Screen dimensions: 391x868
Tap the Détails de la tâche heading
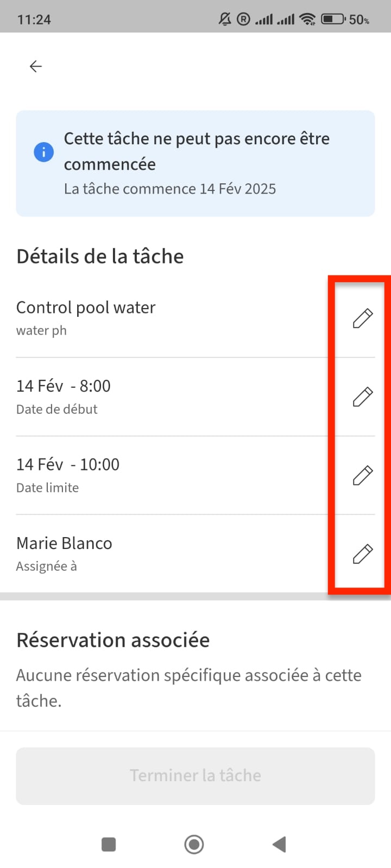pos(100,256)
